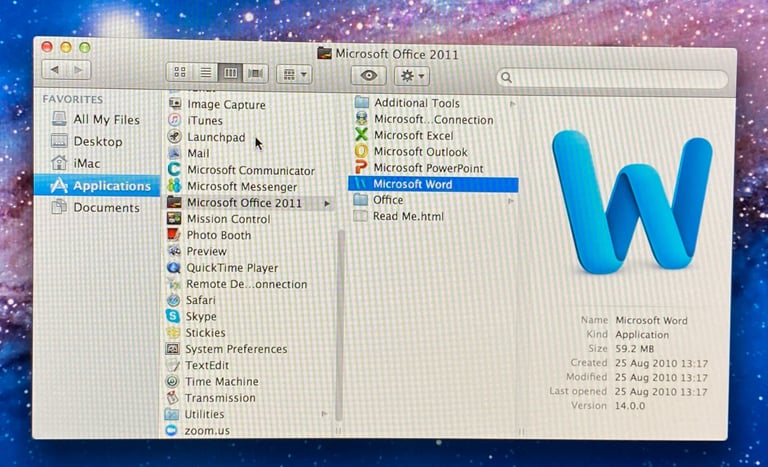
Task: Click the Applications column scrollbar
Action: [340, 325]
